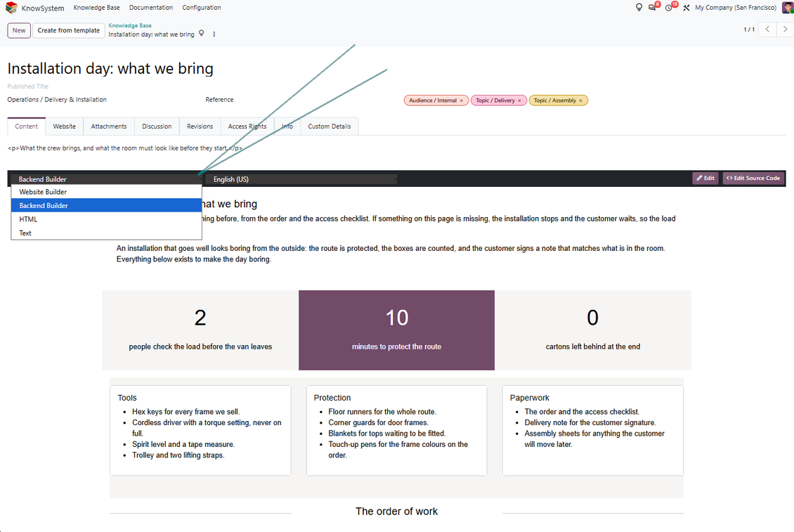Choose Text from the dropdown list
The image size is (794, 532).
[106, 233]
